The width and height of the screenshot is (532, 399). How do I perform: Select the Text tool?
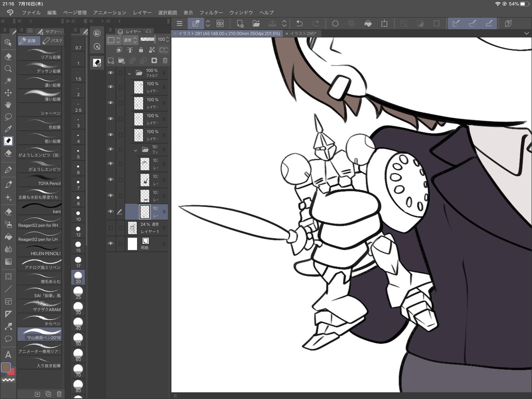point(8,355)
